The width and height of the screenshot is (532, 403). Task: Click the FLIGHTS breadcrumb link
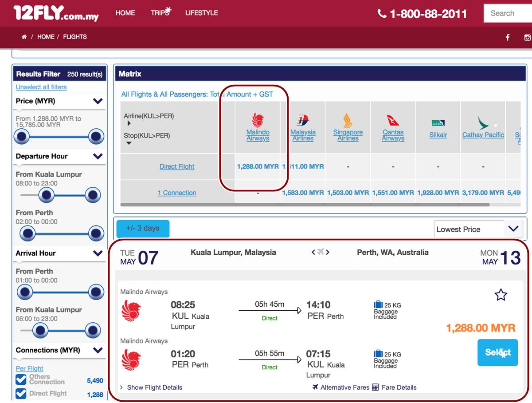[75, 37]
